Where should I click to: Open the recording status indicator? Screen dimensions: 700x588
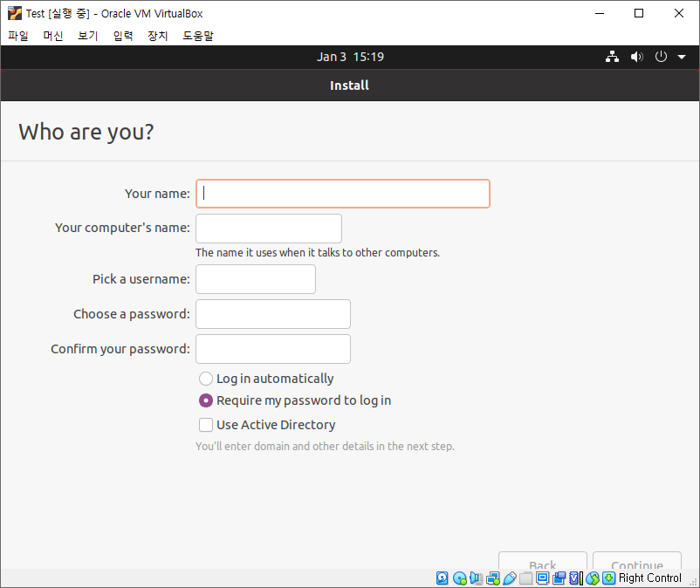point(559,578)
